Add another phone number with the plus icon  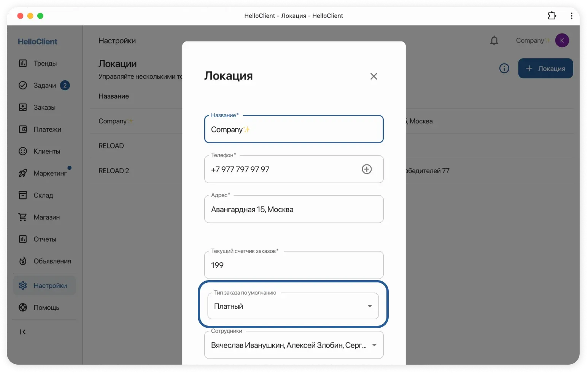(x=367, y=169)
